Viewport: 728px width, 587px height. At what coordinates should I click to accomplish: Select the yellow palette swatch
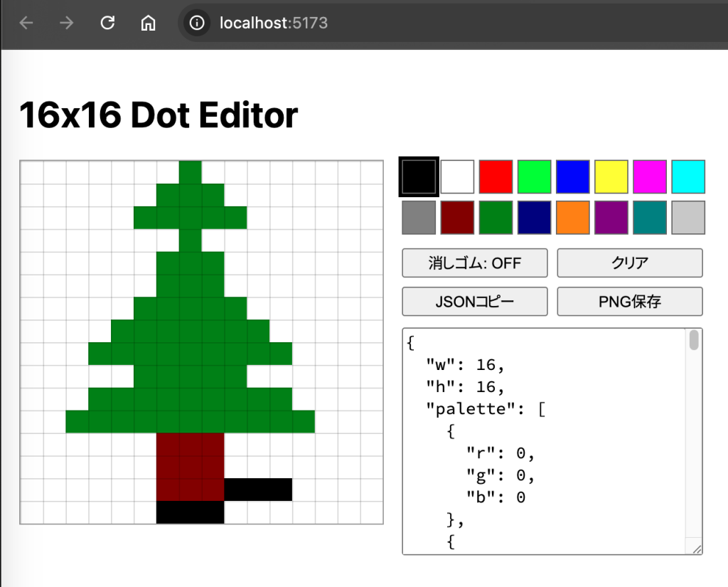click(611, 176)
